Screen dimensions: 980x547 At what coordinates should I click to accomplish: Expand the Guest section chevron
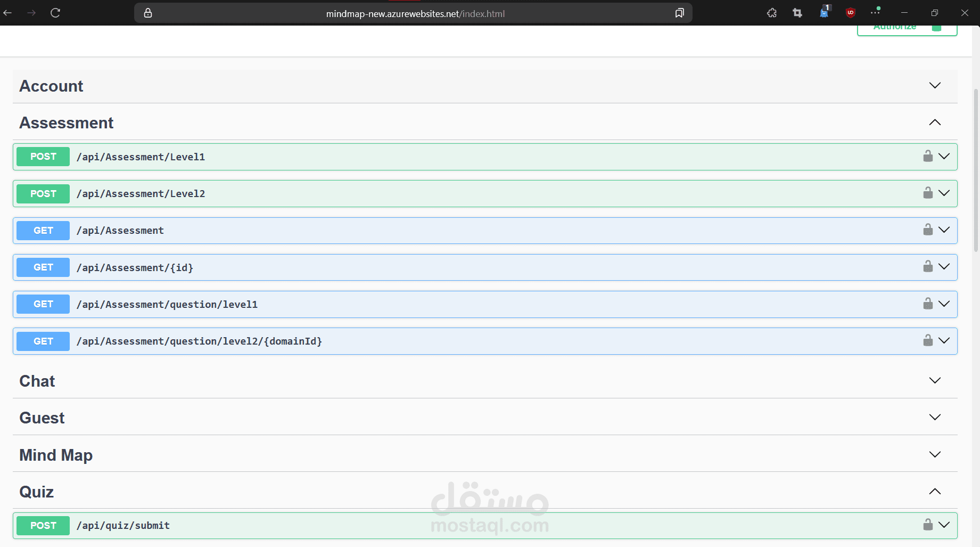pyautogui.click(x=935, y=417)
